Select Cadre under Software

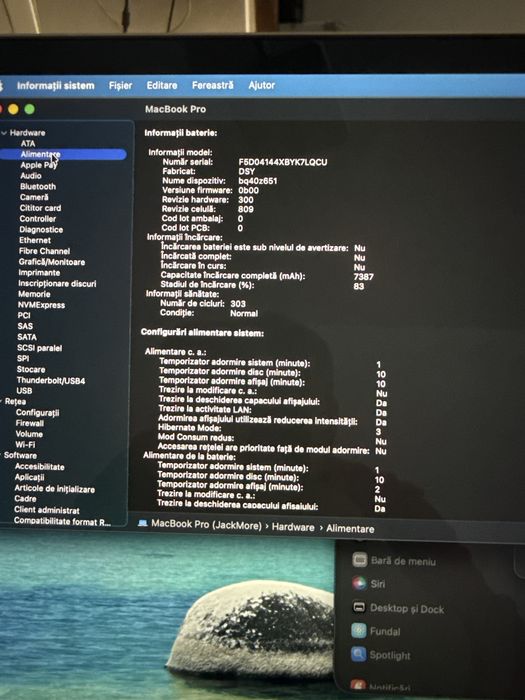25,499
